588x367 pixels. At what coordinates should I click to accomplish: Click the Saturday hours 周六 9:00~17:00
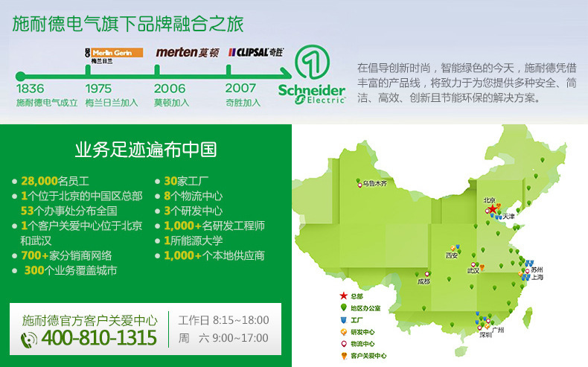[x=223, y=338]
